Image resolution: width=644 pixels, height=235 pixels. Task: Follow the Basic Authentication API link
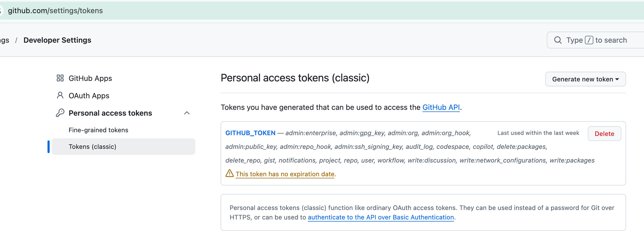[x=381, y=217]
